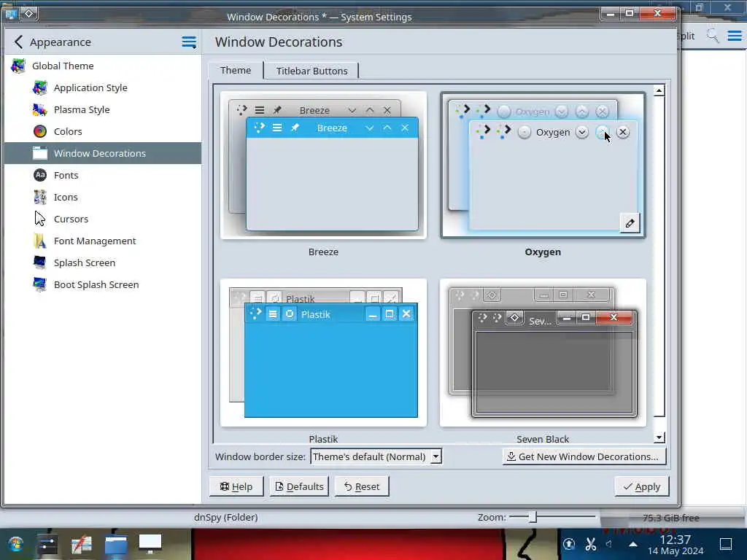Open the Start menu orb on taskbar
Viewport: 747px width, 560px height.
(16, 544)
